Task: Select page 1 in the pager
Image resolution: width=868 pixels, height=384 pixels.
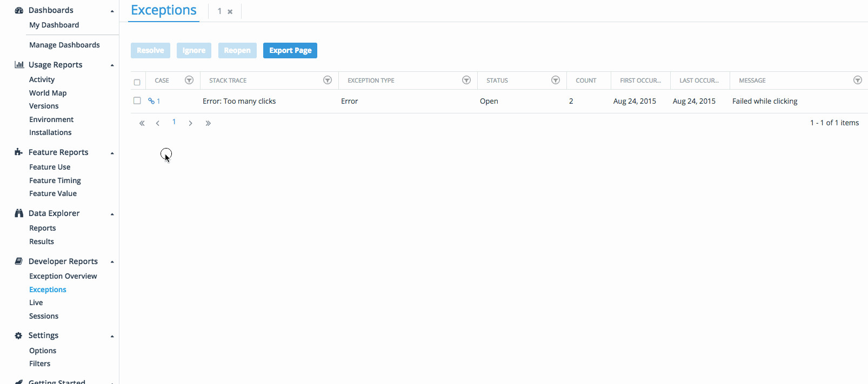Action: click(174, 122)
